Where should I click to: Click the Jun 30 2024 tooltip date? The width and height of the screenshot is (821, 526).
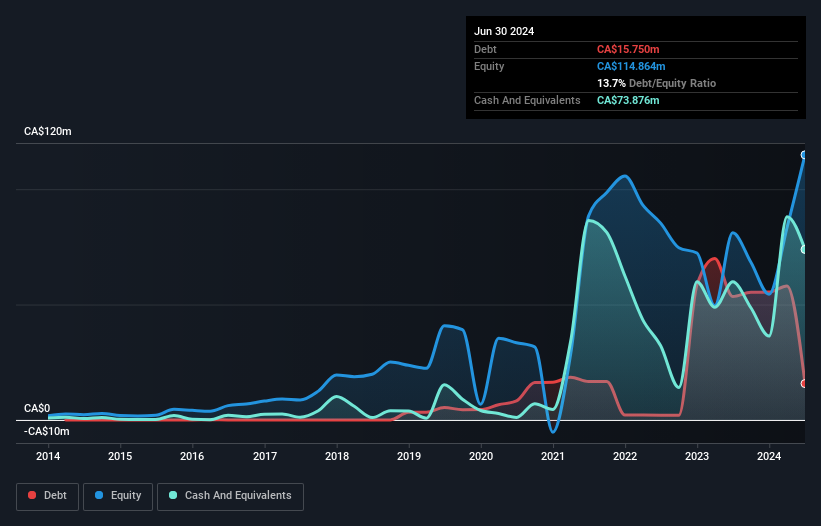[504, 31]
